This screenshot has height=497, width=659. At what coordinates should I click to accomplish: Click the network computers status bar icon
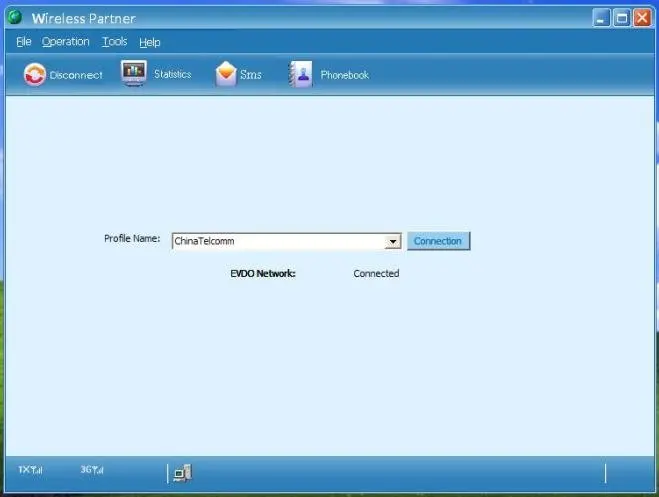pyautogui.click(x=183, y=473)
